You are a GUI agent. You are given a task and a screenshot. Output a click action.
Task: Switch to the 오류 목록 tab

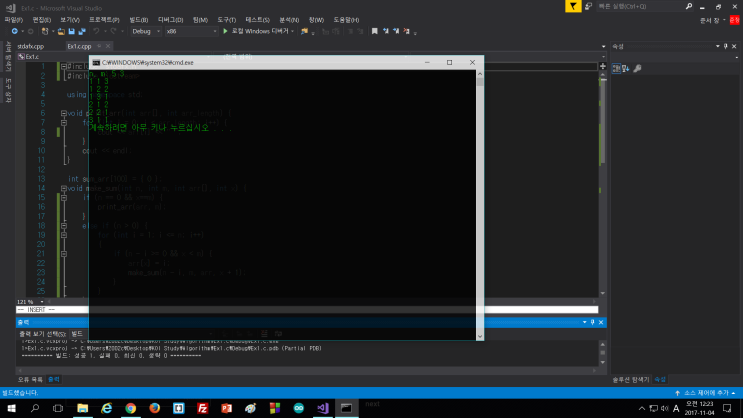(x=30, y=380)
